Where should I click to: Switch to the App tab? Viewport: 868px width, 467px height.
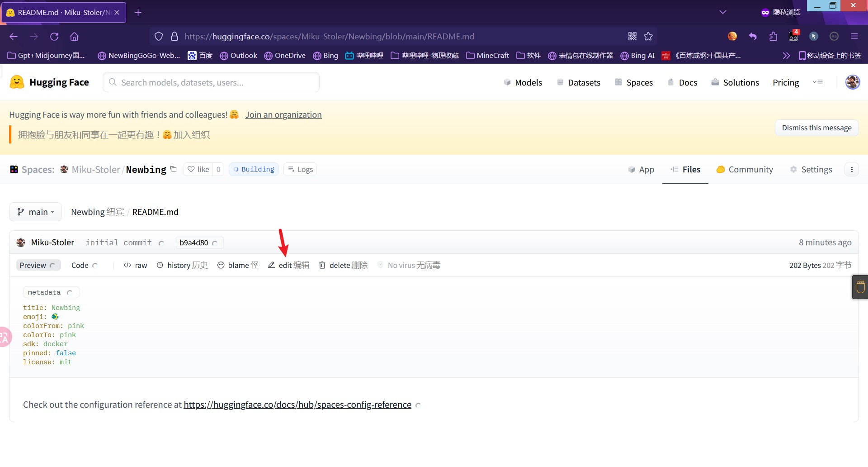click(x=641, y=170)
